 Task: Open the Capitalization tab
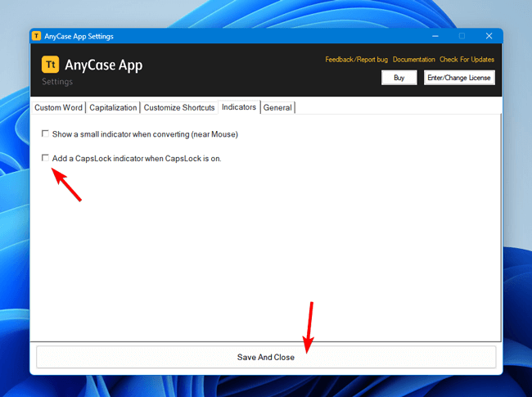click(113, 107)
